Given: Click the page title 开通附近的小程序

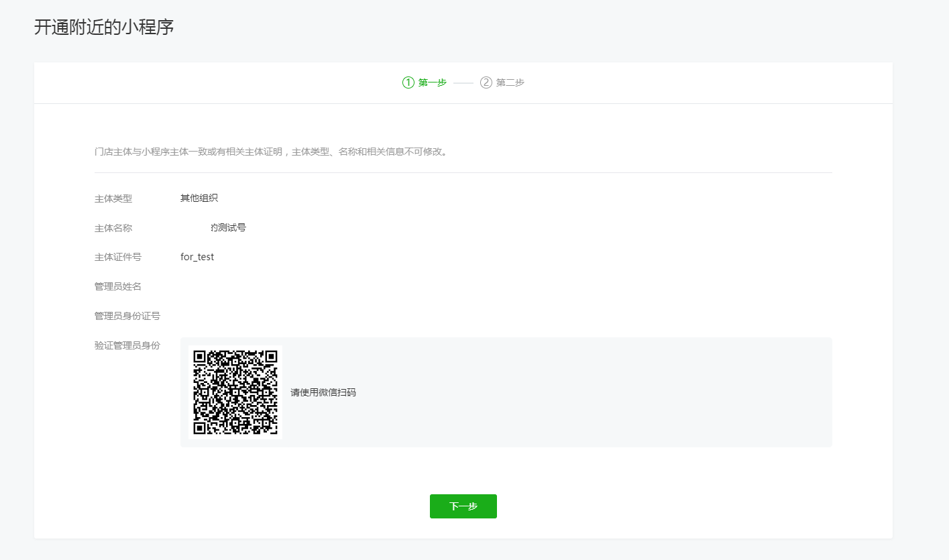Looking at the screenshot, I should coord(104,27).
